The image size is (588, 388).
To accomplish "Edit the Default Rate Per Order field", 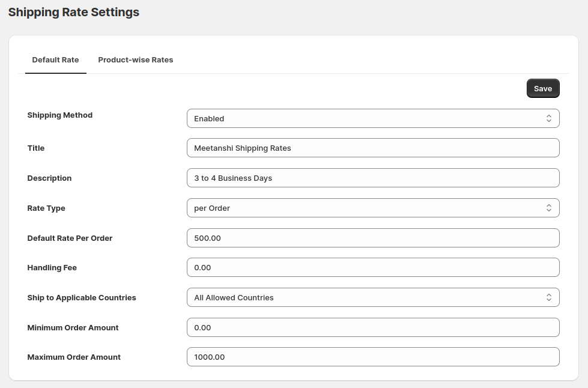I will click(373, 238).
